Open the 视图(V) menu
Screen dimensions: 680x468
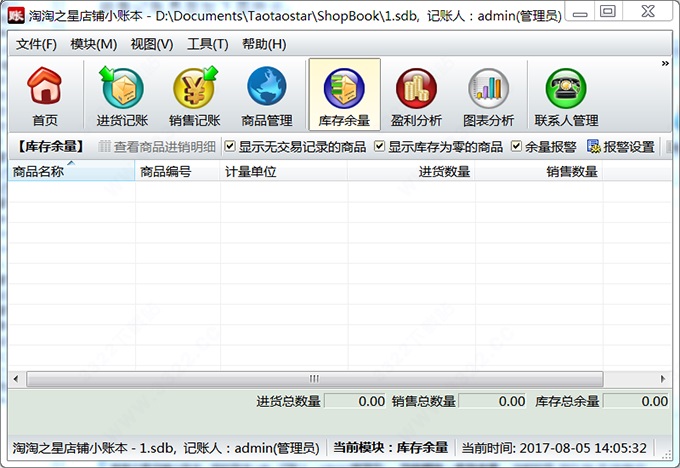tap(151, 44)
